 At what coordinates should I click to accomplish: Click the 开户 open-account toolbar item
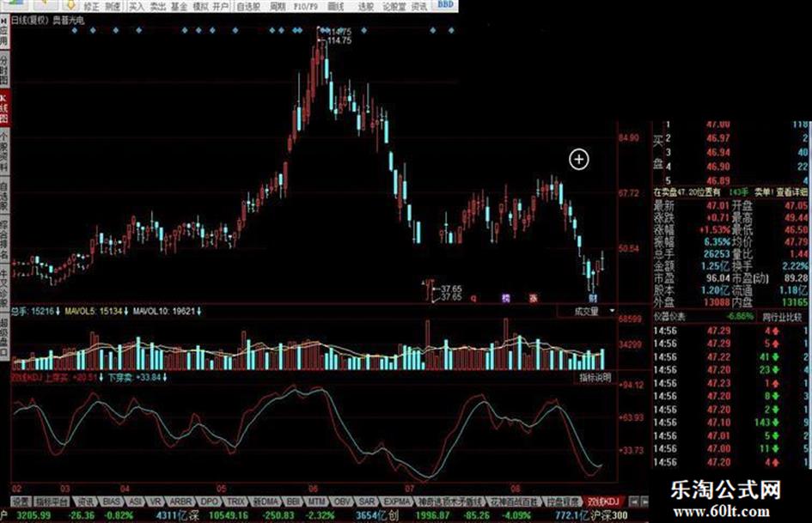click(221, 6)
